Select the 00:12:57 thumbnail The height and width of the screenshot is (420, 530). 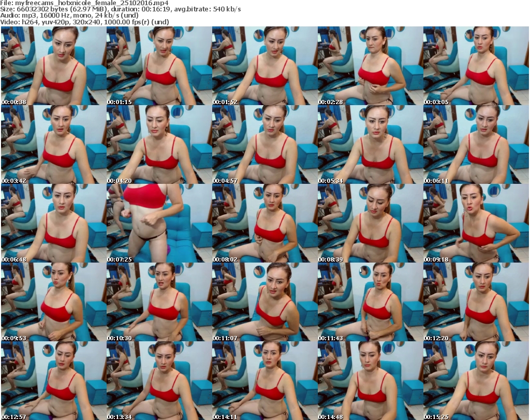coord(53,380)
